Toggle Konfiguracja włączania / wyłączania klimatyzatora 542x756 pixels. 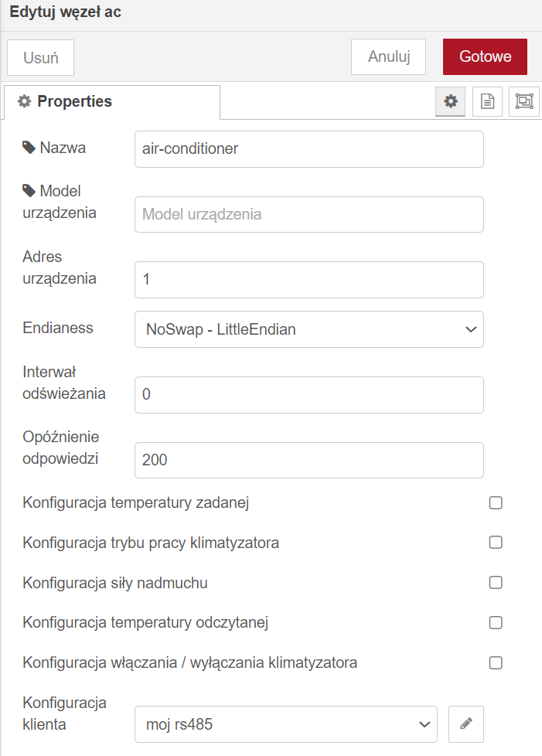[x=496, y=662]
